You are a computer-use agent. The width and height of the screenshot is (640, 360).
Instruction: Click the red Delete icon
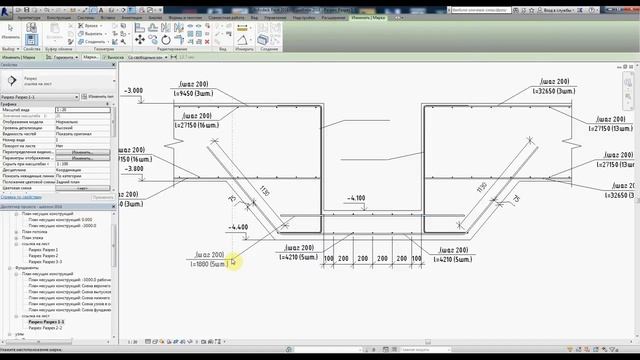click(x=207, y=42)
